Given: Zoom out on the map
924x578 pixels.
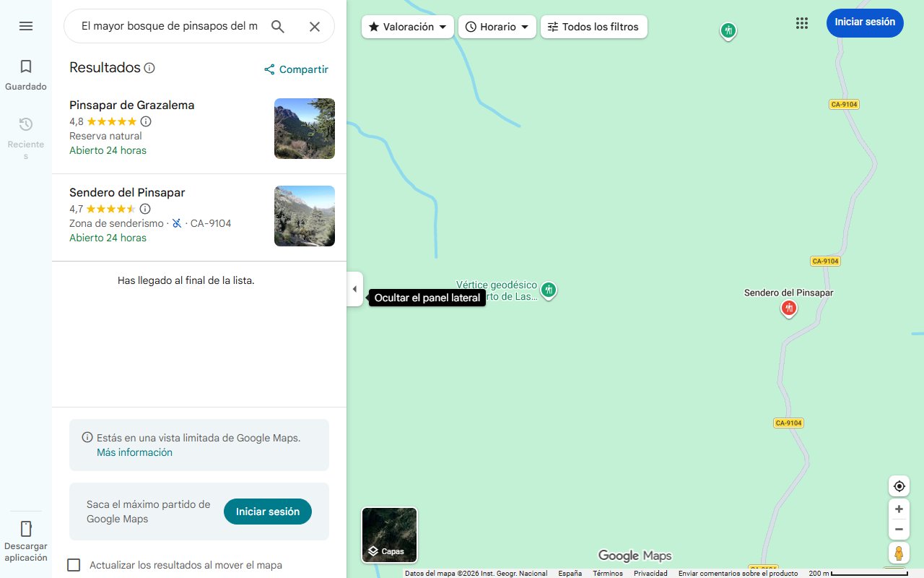Looking at the screenshot, I should pyautogui.click(x=899, y=530).
